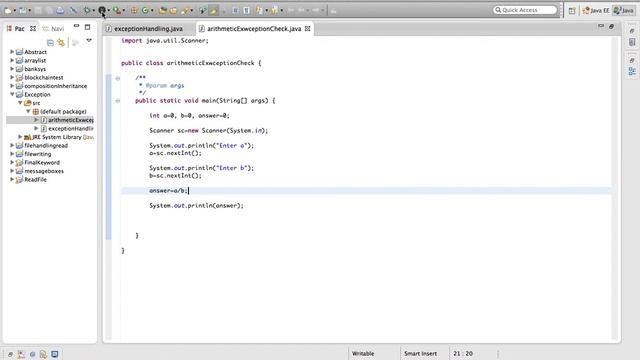Collapse the main method fold marker

coord(118,100)
